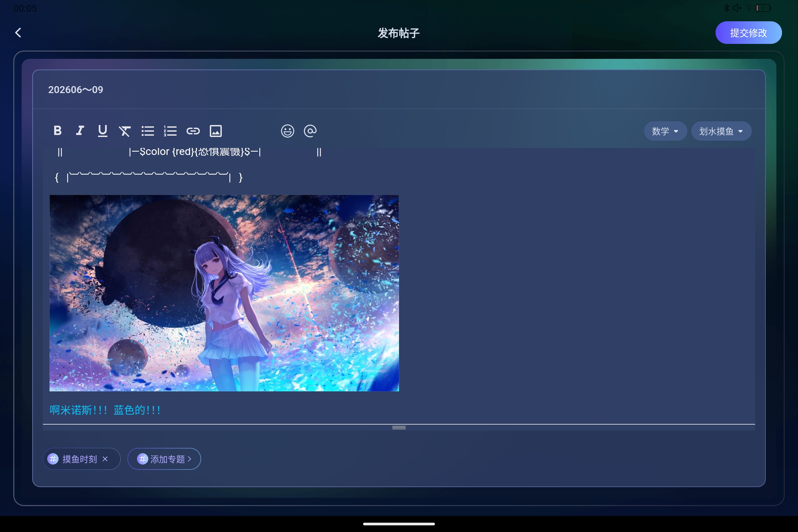Toggle bold formatting
The image size is (798, 532).
(x=58, y=131)
